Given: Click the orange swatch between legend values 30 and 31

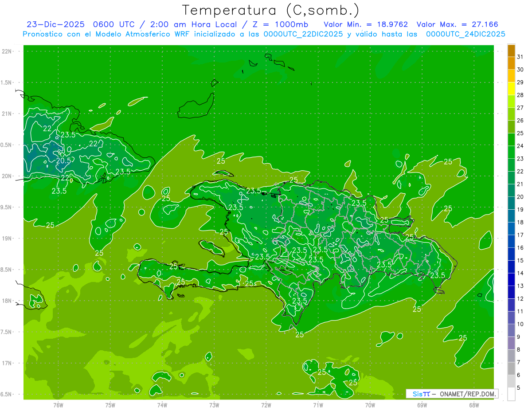Looking at the screenshot, I should tap(511, 63).
